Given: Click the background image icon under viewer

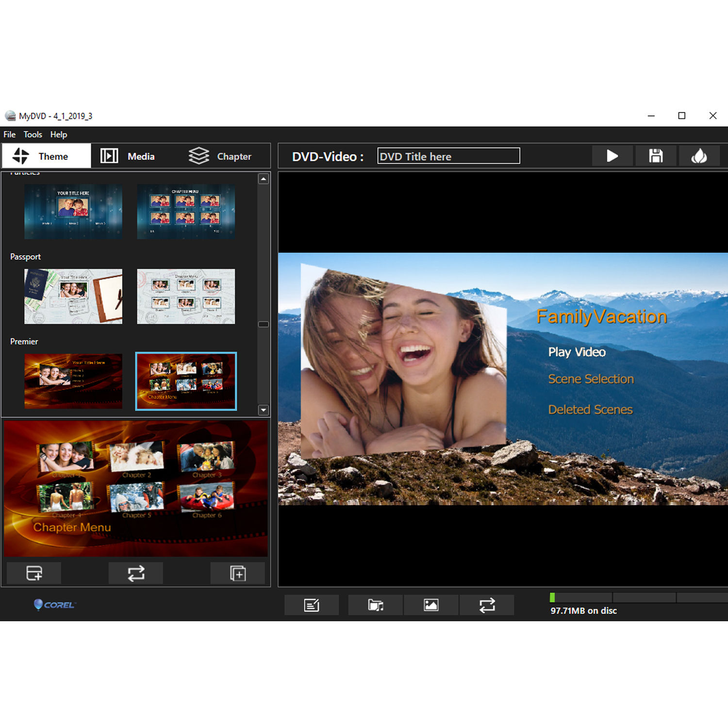Looking at the screenshot, I should (431, 605).
